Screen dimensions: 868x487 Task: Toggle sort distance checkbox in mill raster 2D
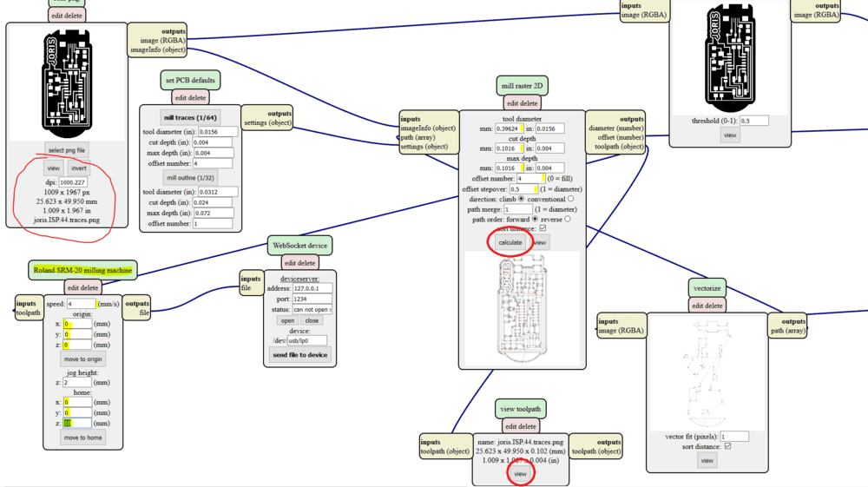pos(542,228)
